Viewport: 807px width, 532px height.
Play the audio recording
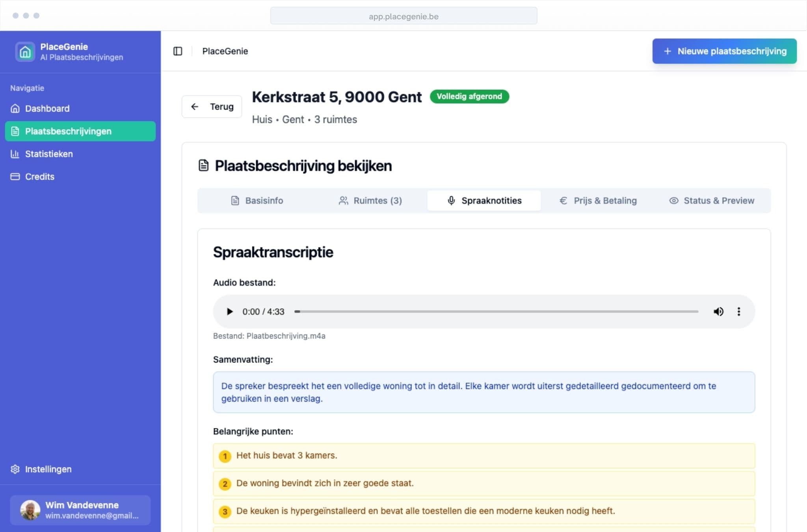229,312
